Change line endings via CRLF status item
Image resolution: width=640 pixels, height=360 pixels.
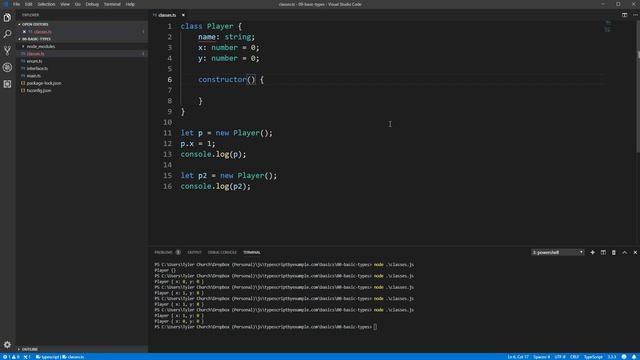point(574,357)
